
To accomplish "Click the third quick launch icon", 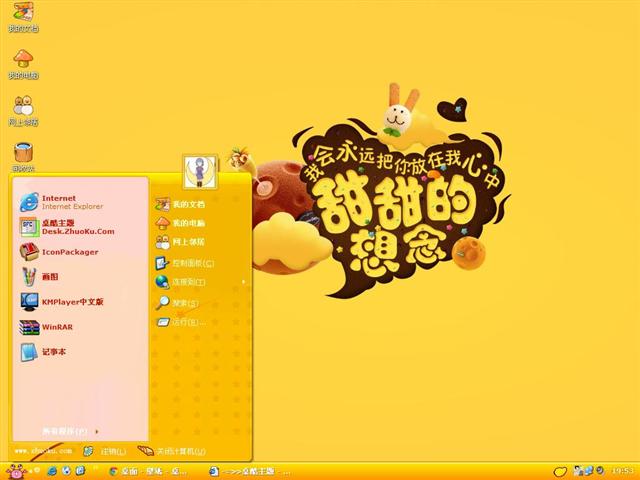I will pos(80,471).
